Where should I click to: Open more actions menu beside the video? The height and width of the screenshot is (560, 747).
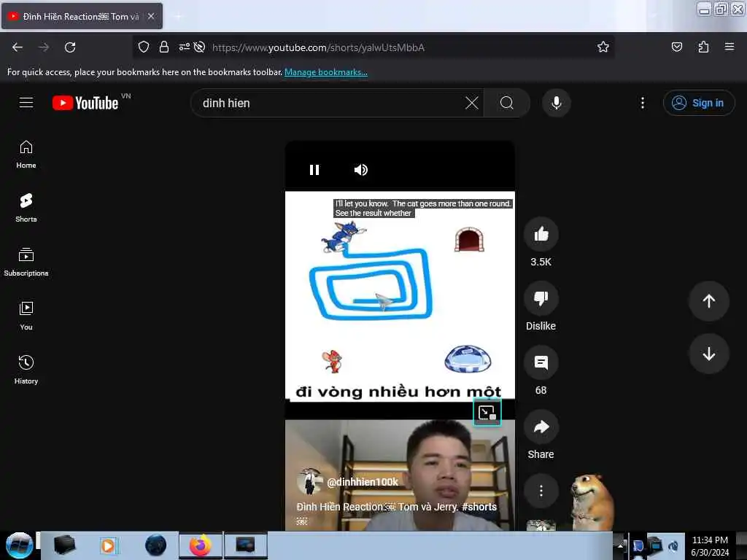pos(541,491)
